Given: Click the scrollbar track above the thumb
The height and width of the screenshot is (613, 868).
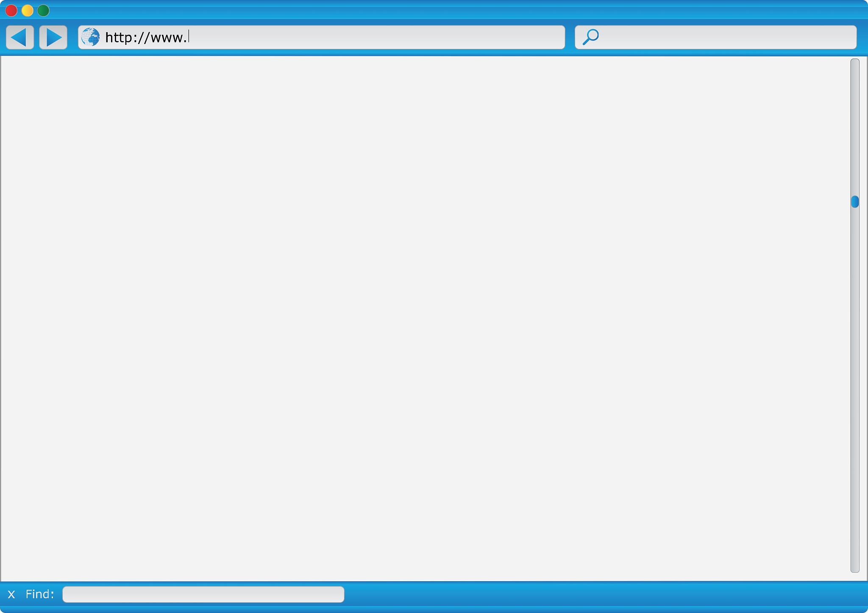Looking at the screenshot, I should pos(855,127).
